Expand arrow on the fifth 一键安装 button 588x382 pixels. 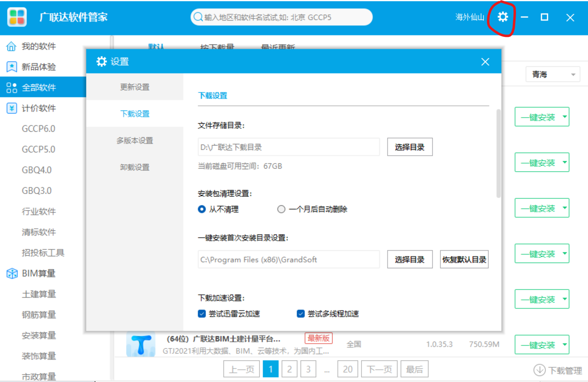coord(565,299)
